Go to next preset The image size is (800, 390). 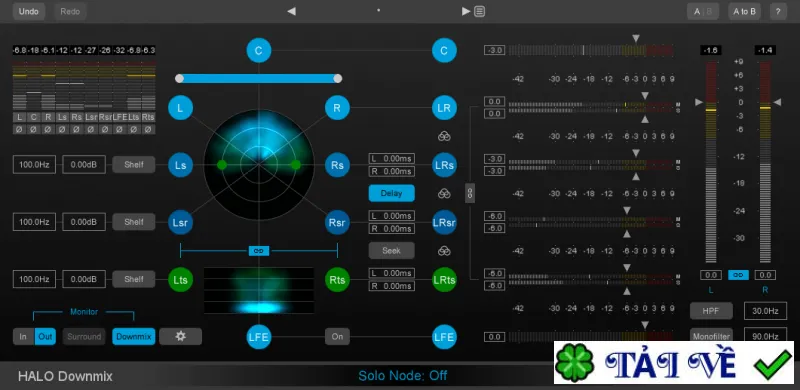(x=466, y=11)
